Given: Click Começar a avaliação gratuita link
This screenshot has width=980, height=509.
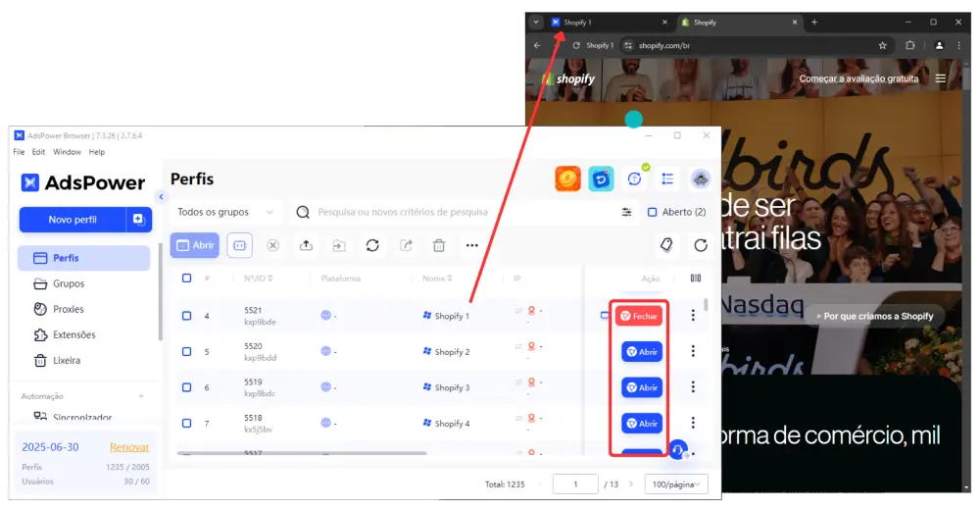Looking at the screenshot, I should [x=858, y=78].
